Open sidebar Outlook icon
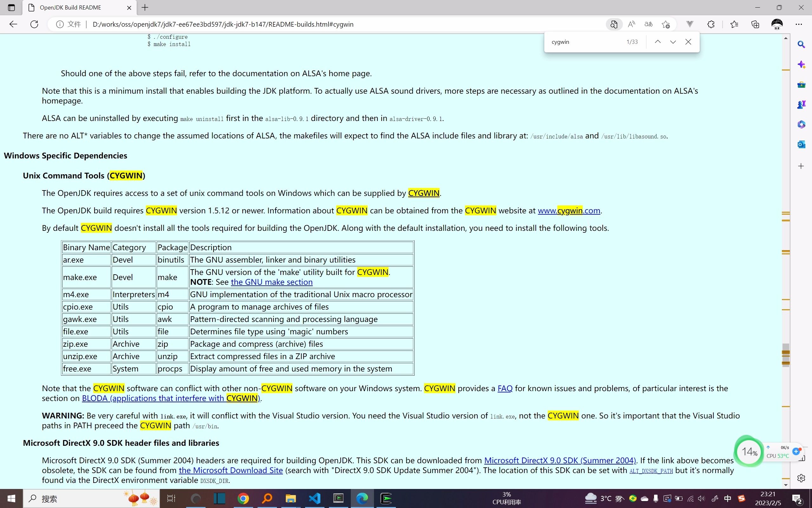This screenshot has height=508, width=812. tap(801, 144)
